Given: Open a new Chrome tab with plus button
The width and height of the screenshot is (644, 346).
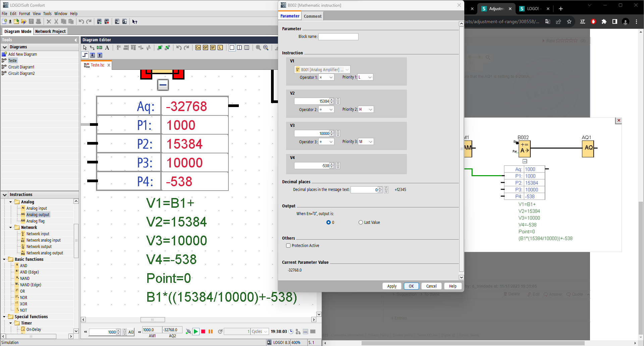Looking at the screenshot, I should click(x=560, y=9).
